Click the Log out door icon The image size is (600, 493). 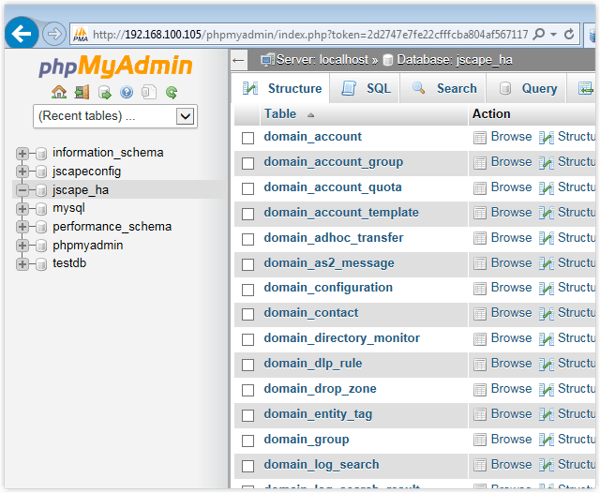[x=82, y=92]
